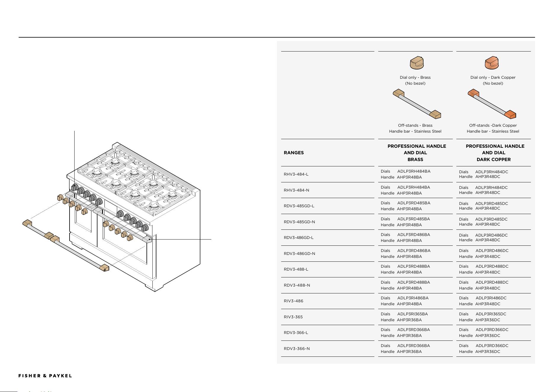Select '(No bezel)' under Dial only - Dark Copper
The image size is (554, 392).
493,83
